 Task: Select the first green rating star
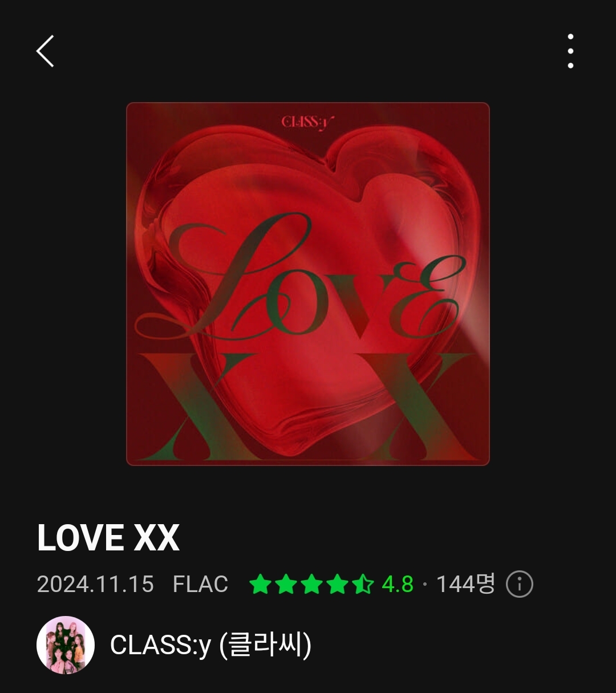260,585
